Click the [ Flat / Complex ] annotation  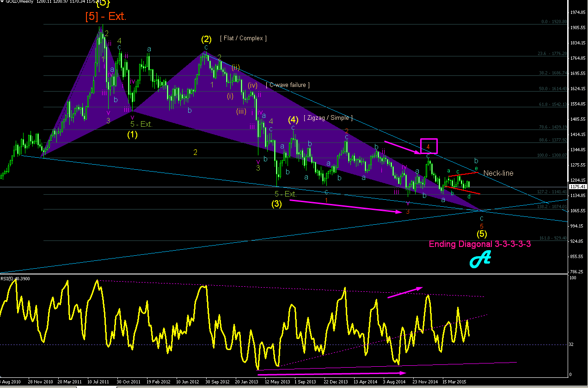243,38
